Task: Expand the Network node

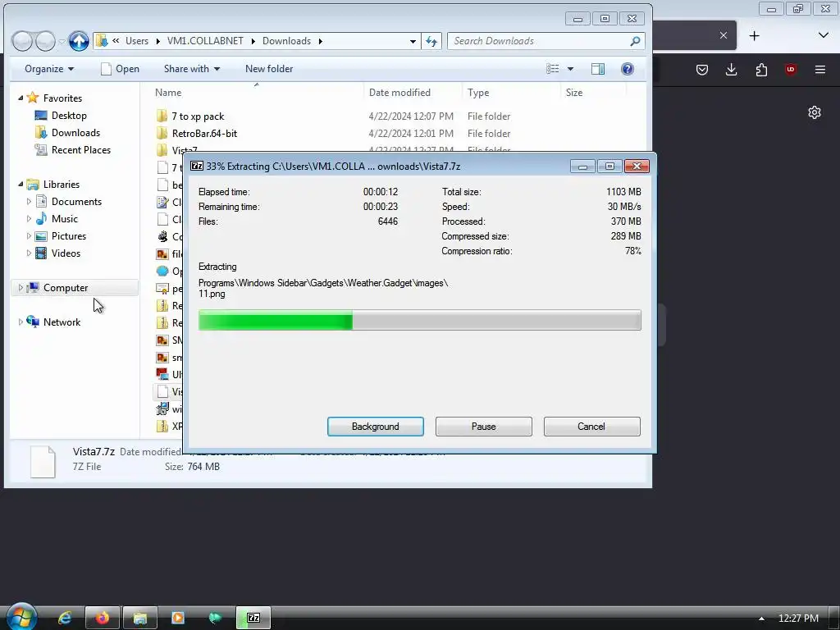Action: (21, 322)
